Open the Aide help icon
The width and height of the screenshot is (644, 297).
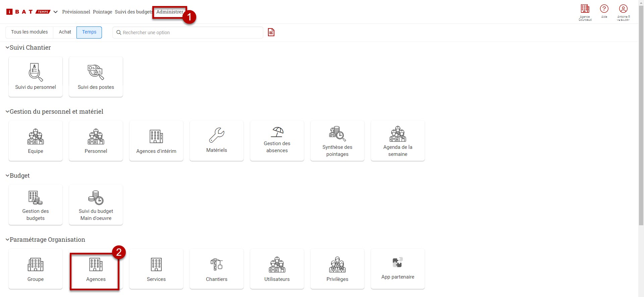pos(604,11)
